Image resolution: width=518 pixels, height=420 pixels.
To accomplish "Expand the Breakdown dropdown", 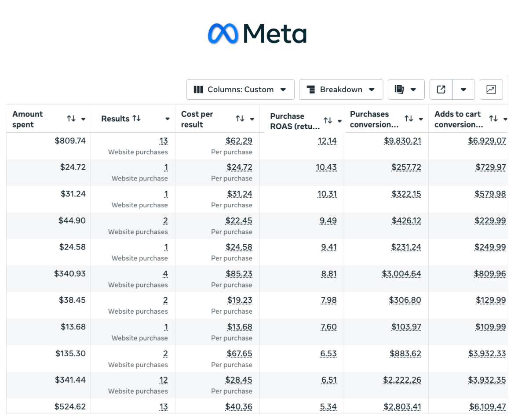I will pos(341,90).
